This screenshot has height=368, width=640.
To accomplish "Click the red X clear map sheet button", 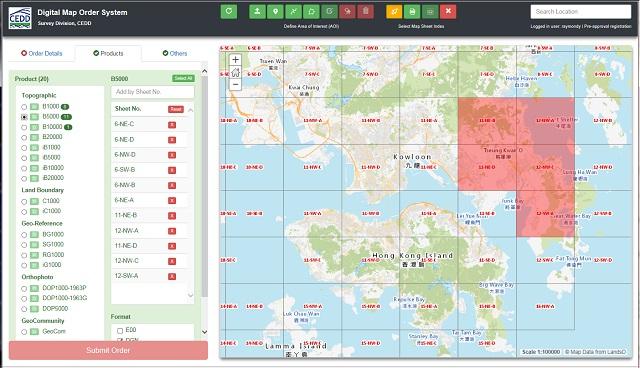I will [448, 11].
